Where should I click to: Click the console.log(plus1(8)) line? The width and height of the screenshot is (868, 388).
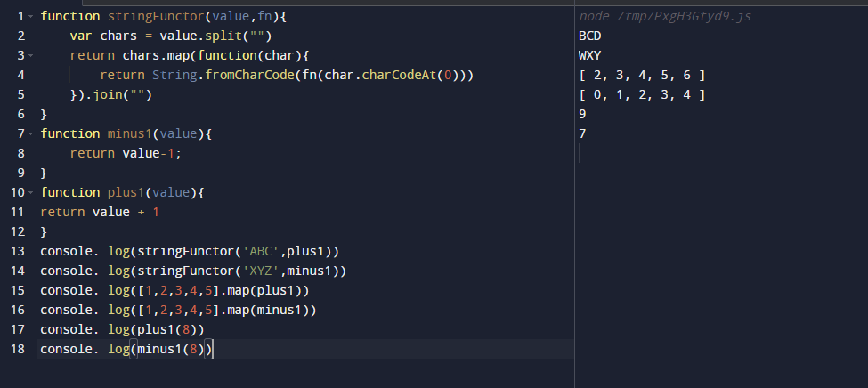(x=122, y=329)
